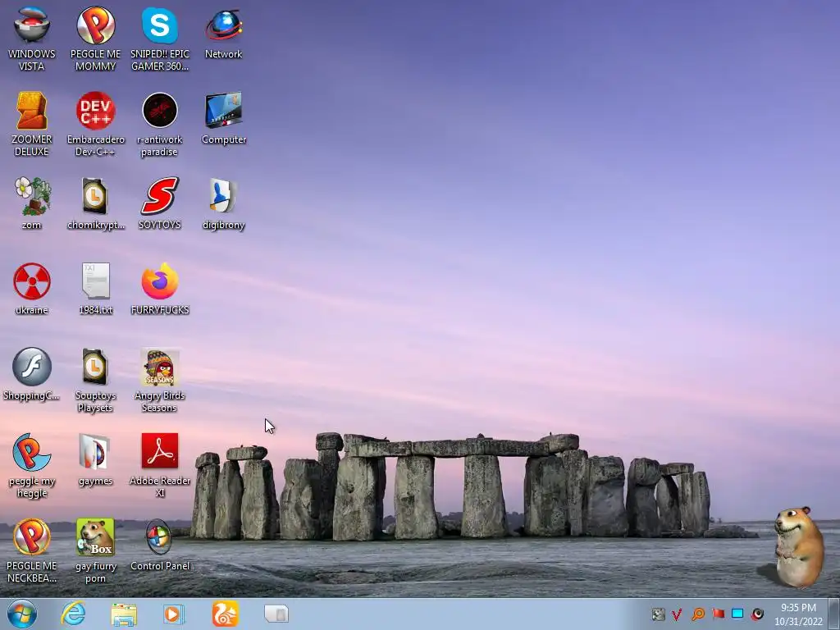This screenshot has width=840, height=630.
Task: Click the hamster Box icon on the desktop
Action: point(95,550)
